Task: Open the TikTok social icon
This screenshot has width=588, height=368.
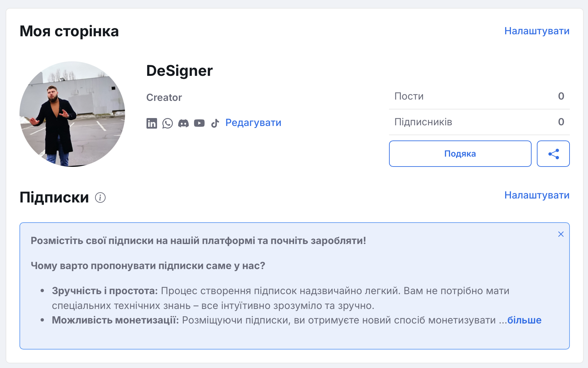Action: 215,123
